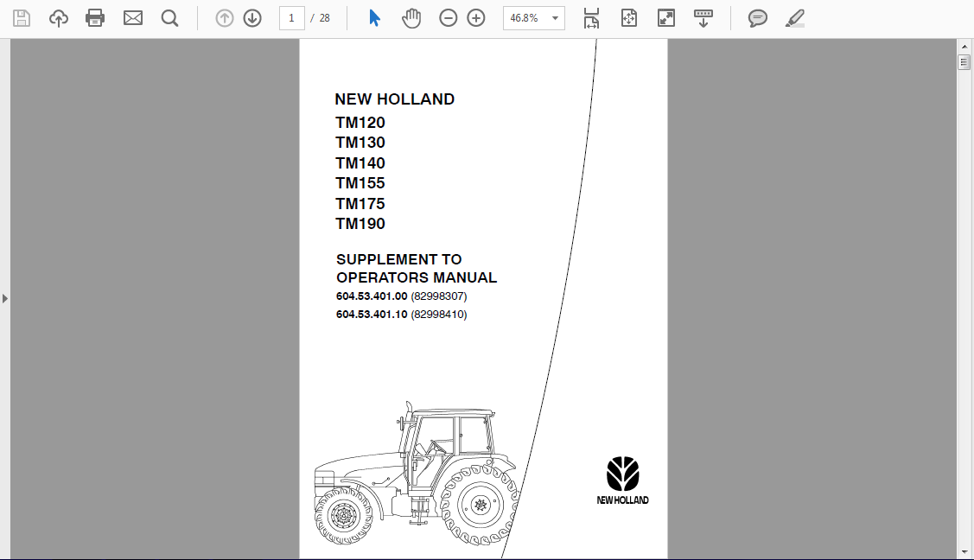Click the cloud upload icon
The height and width of the screenshot is (560, 974).
[59, 18]
